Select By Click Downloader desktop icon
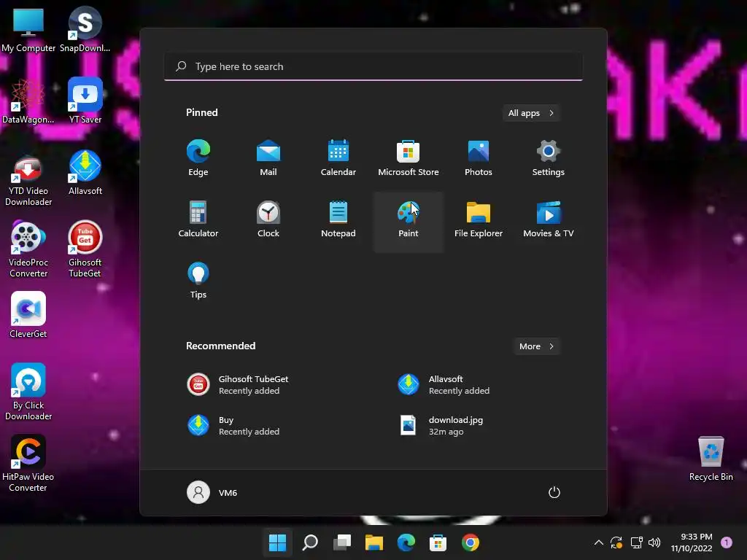This screenshot has width=747, height=560. tap(28, 392)
